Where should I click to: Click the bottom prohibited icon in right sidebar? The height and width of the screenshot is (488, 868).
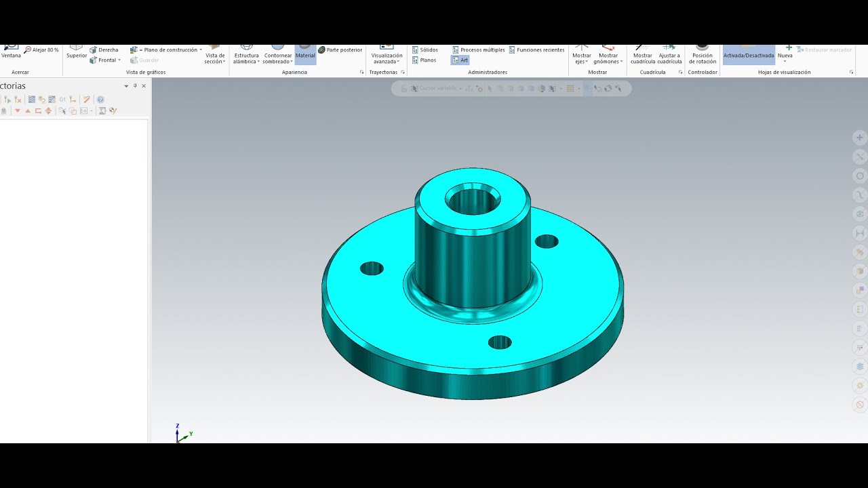(x=860, y=405)
